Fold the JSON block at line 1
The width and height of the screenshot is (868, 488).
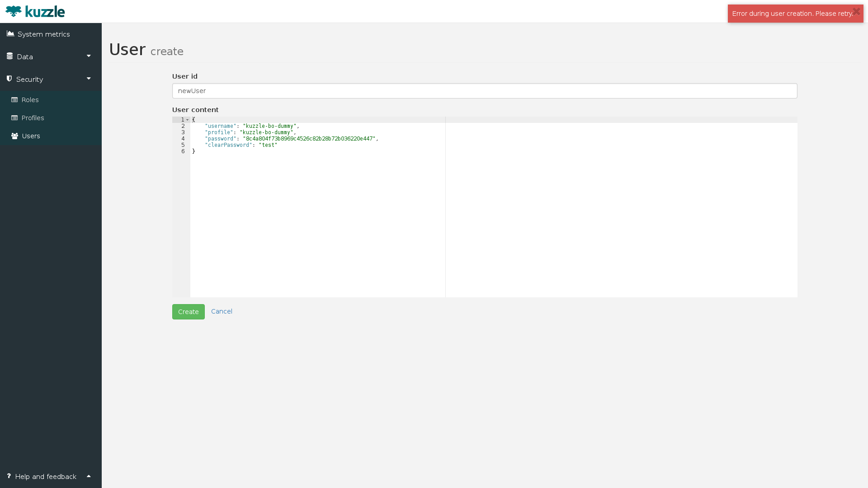point(188,120)
